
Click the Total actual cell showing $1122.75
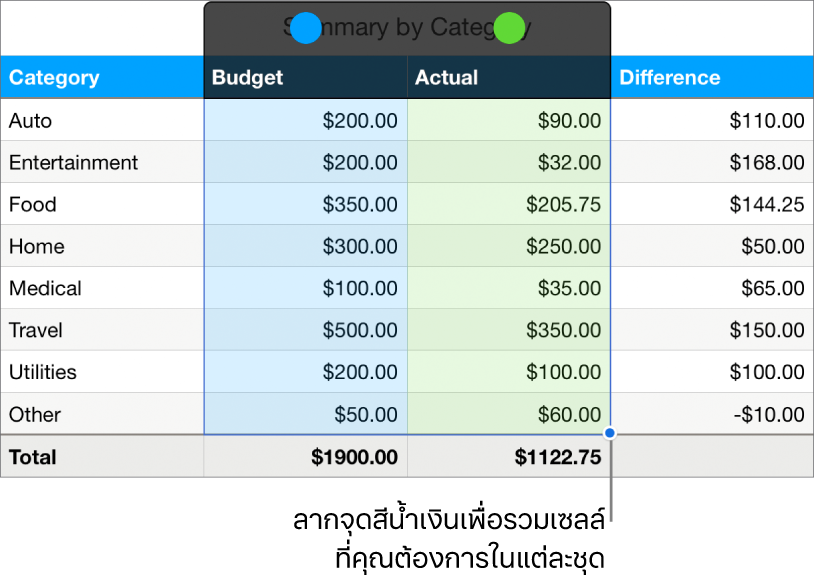click(x=558, y=457)
